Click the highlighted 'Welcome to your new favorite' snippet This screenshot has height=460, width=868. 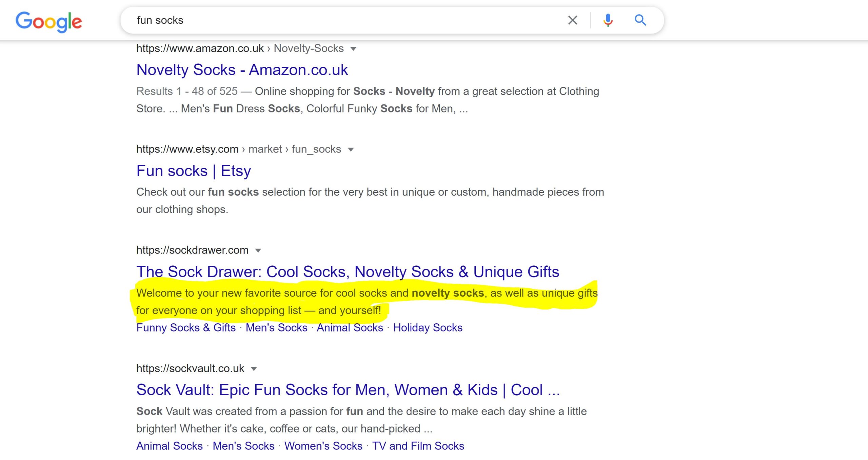[x=367, y=302]
